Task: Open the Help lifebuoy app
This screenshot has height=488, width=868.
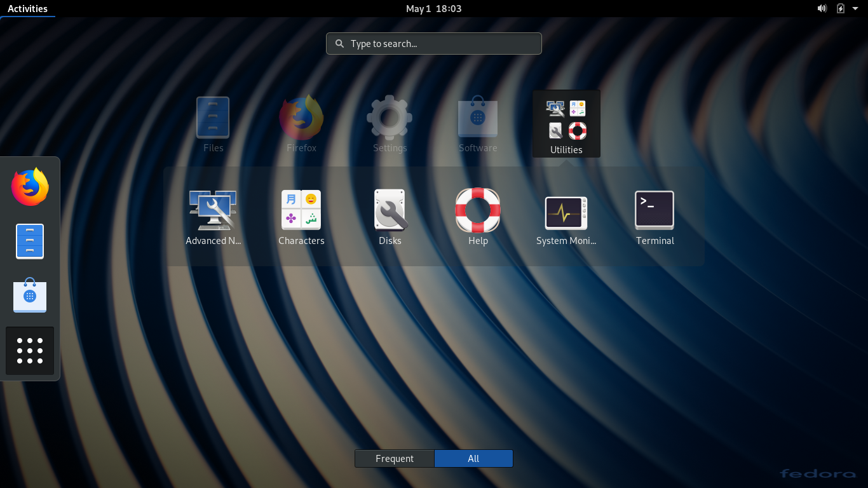Action: tap(478, 217)
